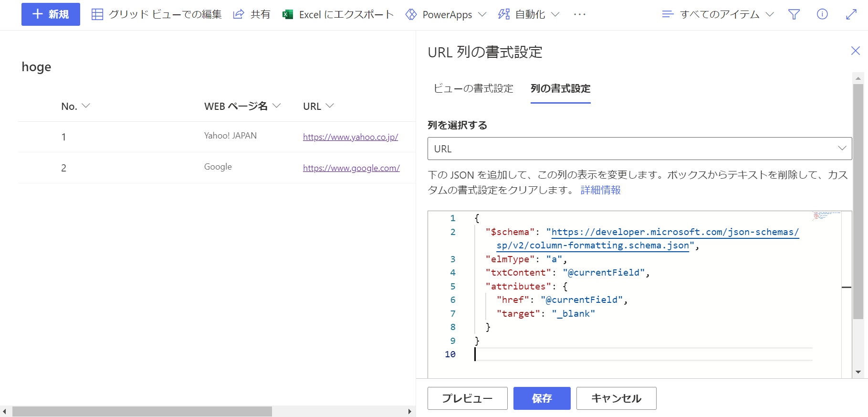
Task: Open the URL column selection combo box
Action: click(x=640, y=149)
